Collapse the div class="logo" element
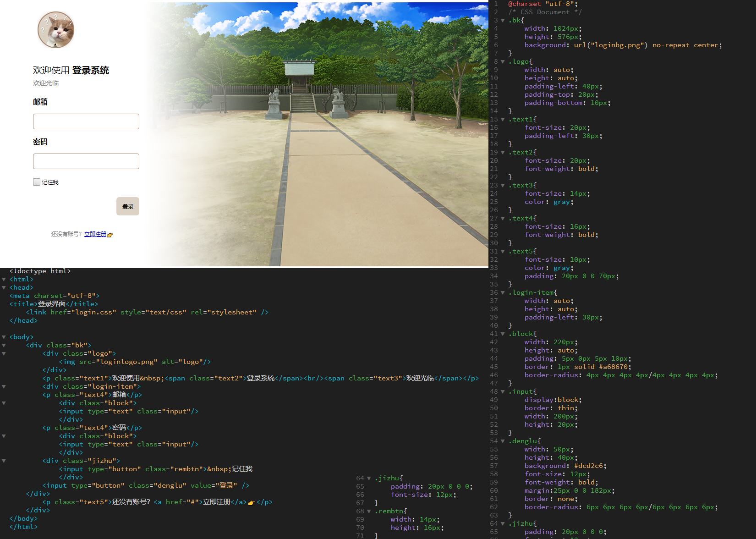 4,354
